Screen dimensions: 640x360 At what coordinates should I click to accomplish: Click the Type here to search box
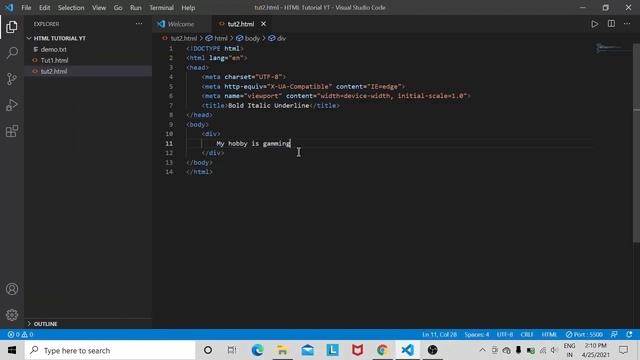(110, 350)
